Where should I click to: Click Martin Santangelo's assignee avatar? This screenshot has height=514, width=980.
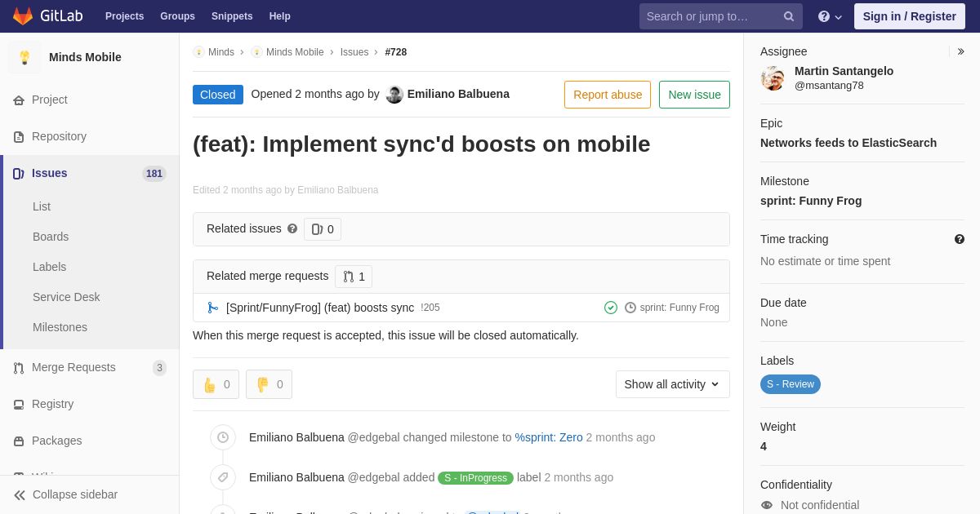click(773, 78)
